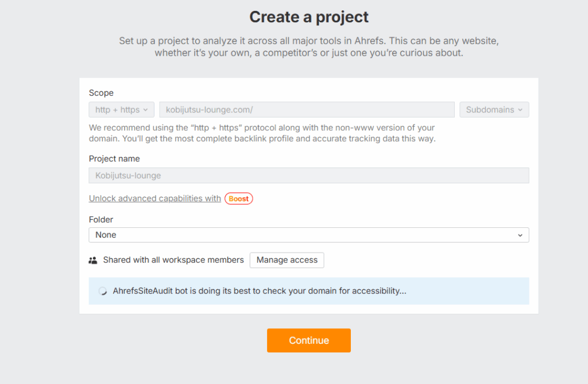Click the AhrefsSiteAudit bot status message

pos(260,291)
